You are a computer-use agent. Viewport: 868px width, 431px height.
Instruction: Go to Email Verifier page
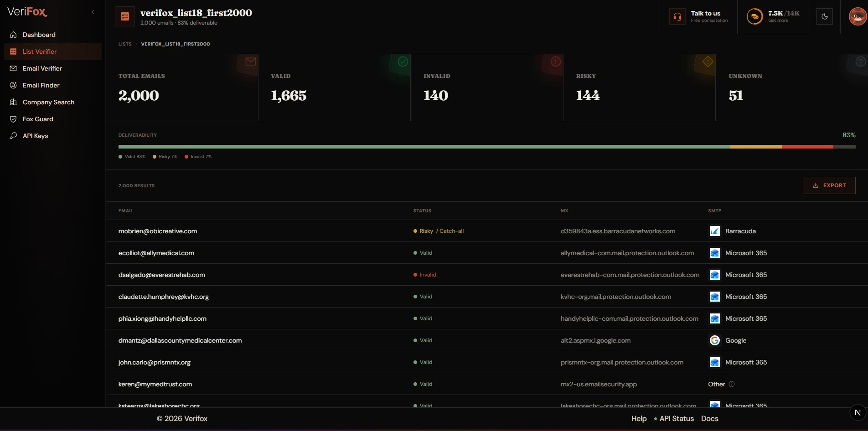[x=52, y=68]
